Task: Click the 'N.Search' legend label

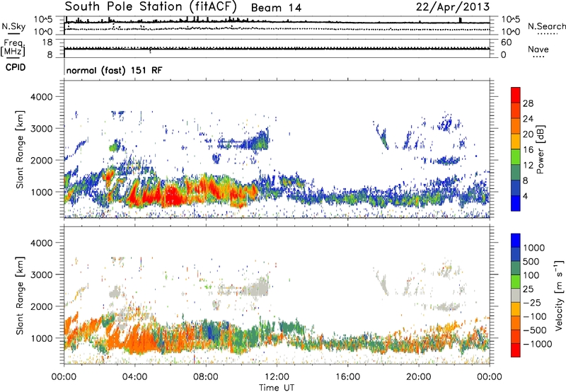Action: coord(547,26)
